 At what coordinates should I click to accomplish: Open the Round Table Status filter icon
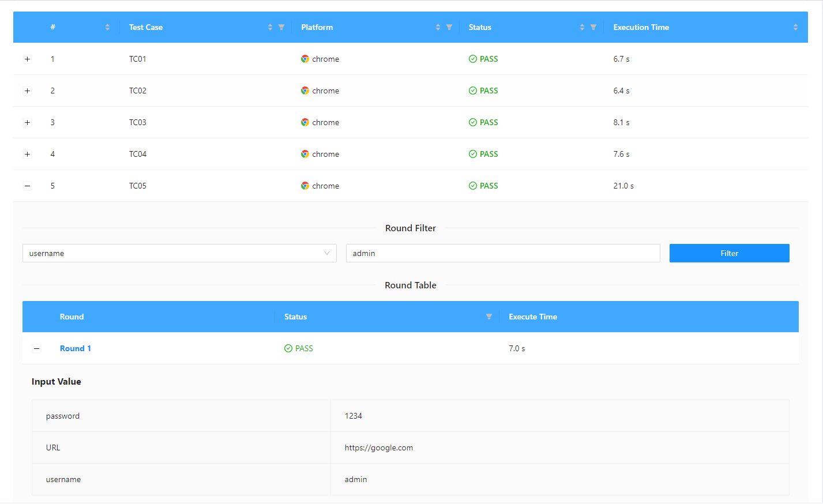coord(489,317)
